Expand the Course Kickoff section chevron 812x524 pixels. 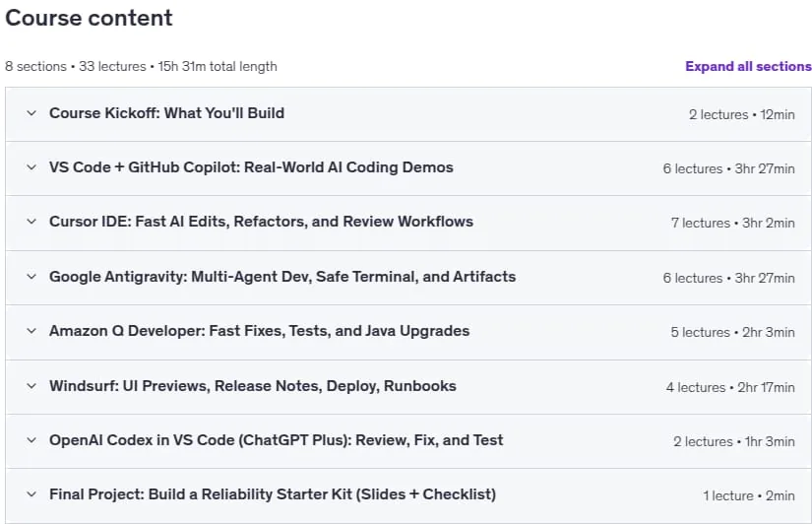[31, 113]
